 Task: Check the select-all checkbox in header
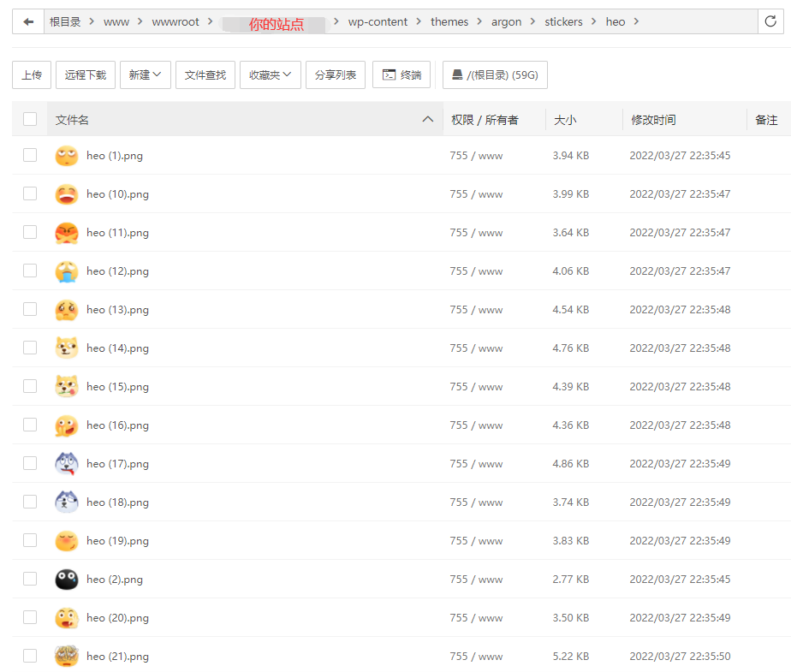coord(29,119)
